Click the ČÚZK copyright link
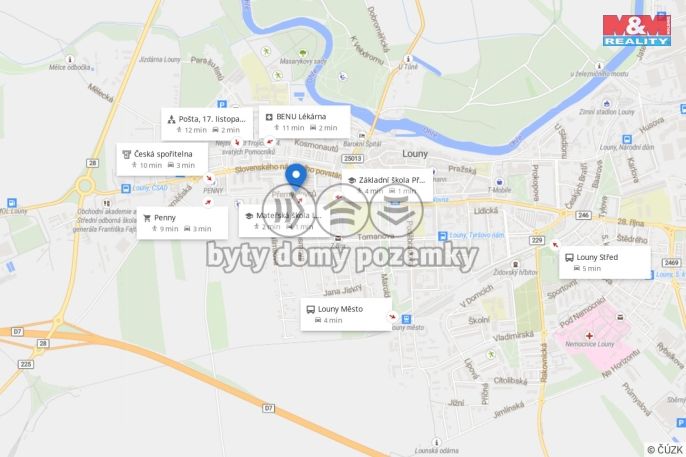This screenshot has height=457, width=686. click(x=665, y=450)
